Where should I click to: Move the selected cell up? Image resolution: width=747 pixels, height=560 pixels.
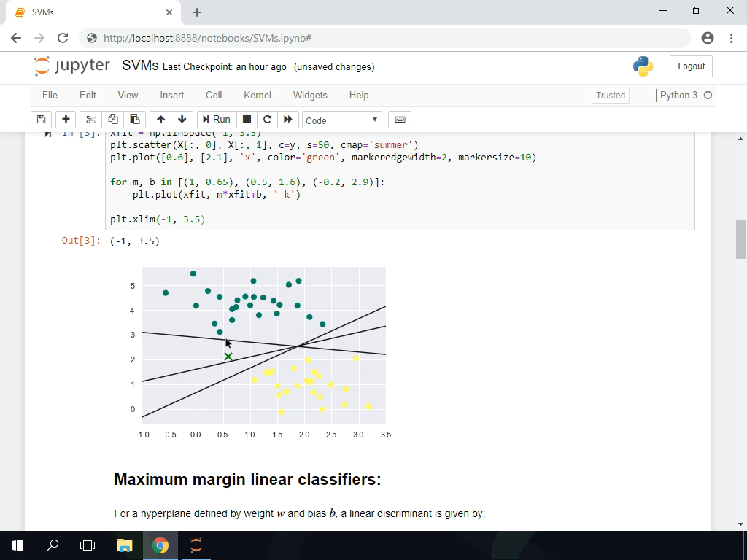[160, 119]
